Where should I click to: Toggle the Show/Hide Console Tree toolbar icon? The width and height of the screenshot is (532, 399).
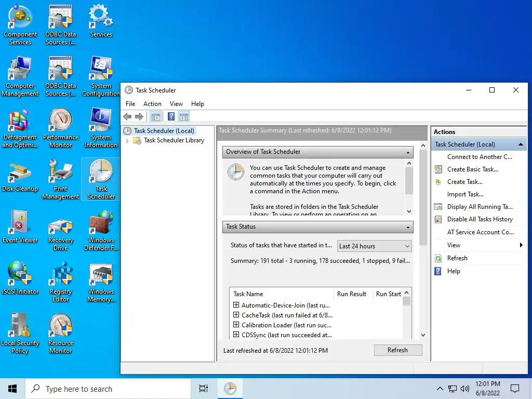pos(156,117)
